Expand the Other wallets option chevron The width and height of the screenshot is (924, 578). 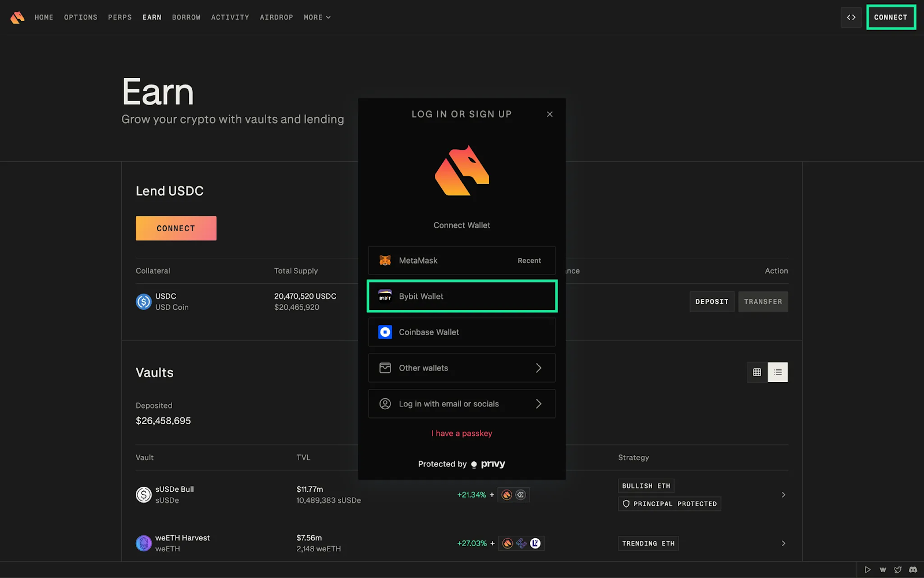click(539, 368)
